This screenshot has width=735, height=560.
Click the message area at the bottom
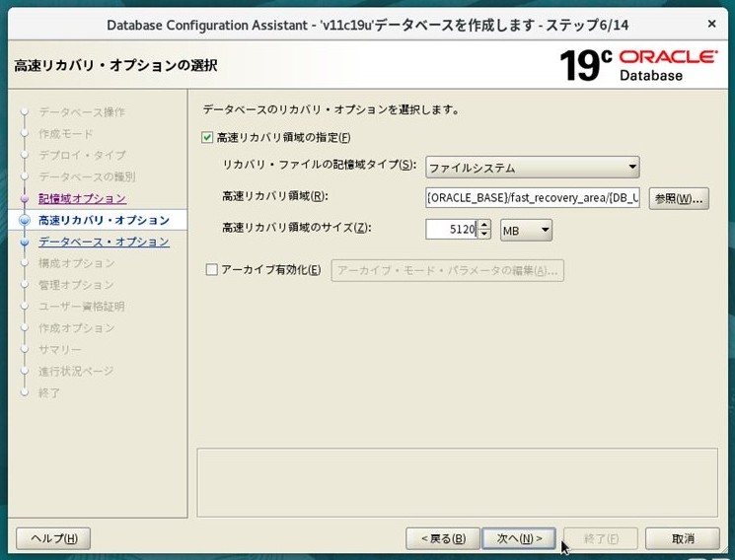point(458,482)
